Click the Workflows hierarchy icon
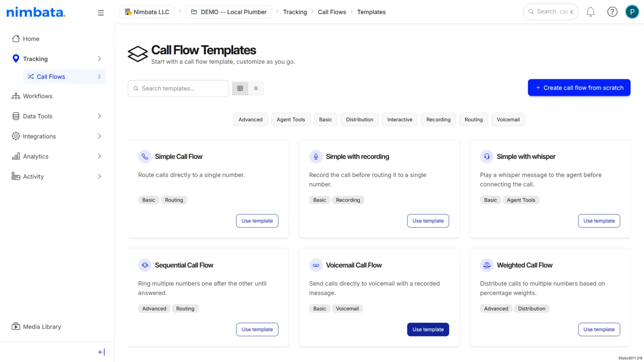Screen dimensions: 644x362 click(x=16, y=96)
